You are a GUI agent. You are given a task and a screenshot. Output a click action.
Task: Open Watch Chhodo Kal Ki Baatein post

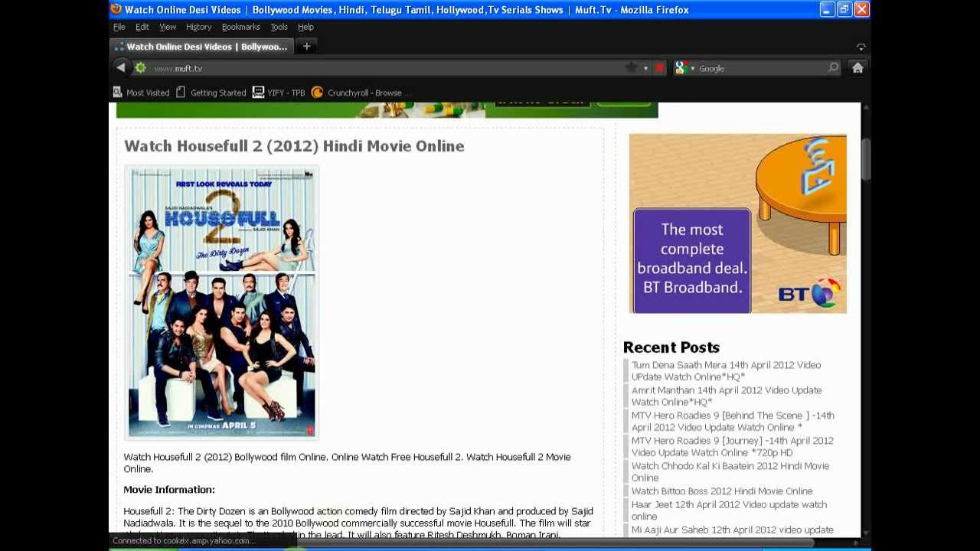(x=730, y=471)
